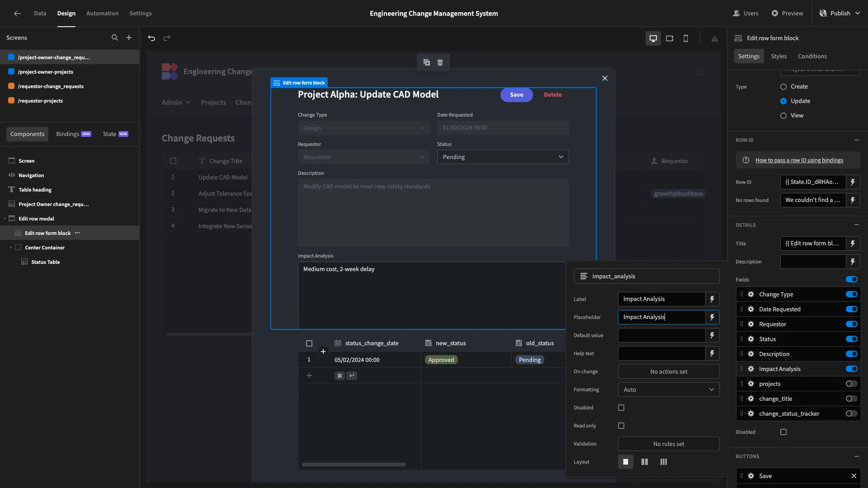The height and width of the screenshot is (488, 868).
Task: Switch to the Styles tab
Action: pyautogui.click(x=778, y=56)
